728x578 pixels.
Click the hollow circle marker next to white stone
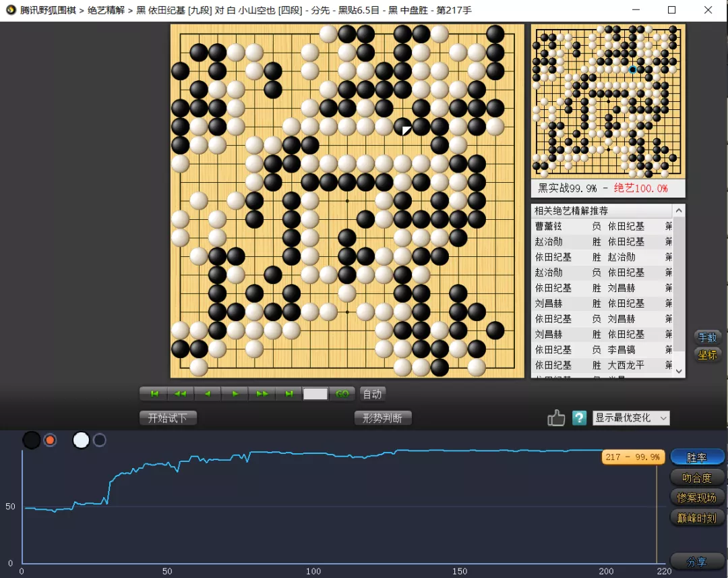coord(100,440)
